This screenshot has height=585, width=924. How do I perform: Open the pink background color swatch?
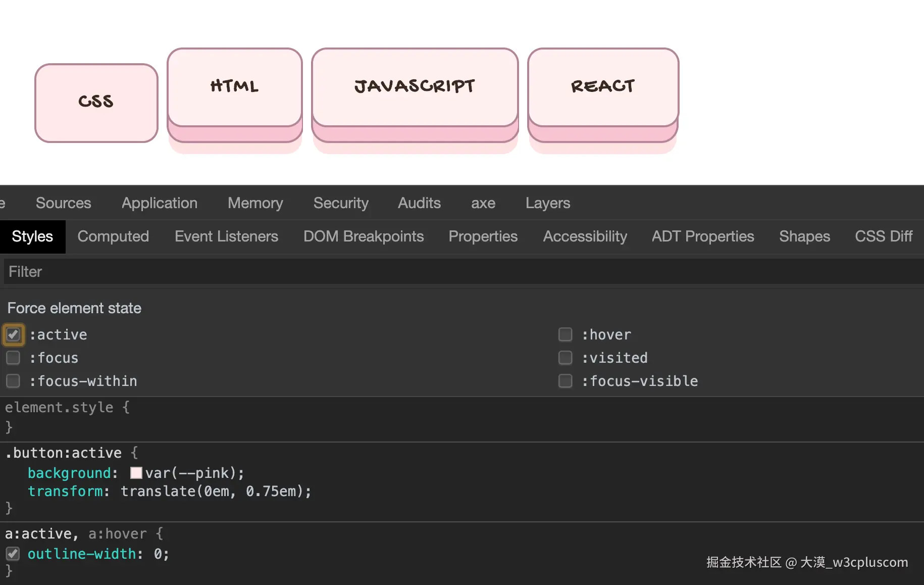pyautogui.click(x=136, y=473)
